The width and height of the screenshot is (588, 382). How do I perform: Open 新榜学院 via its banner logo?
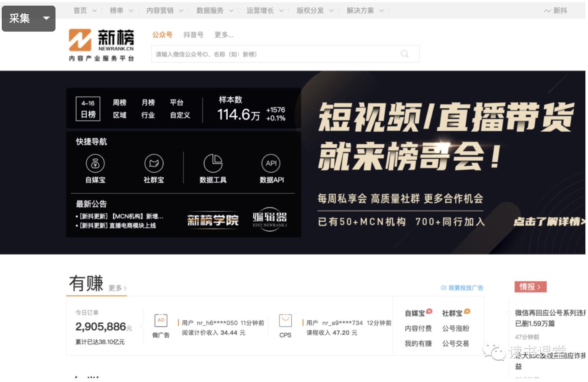click(213, 219)
